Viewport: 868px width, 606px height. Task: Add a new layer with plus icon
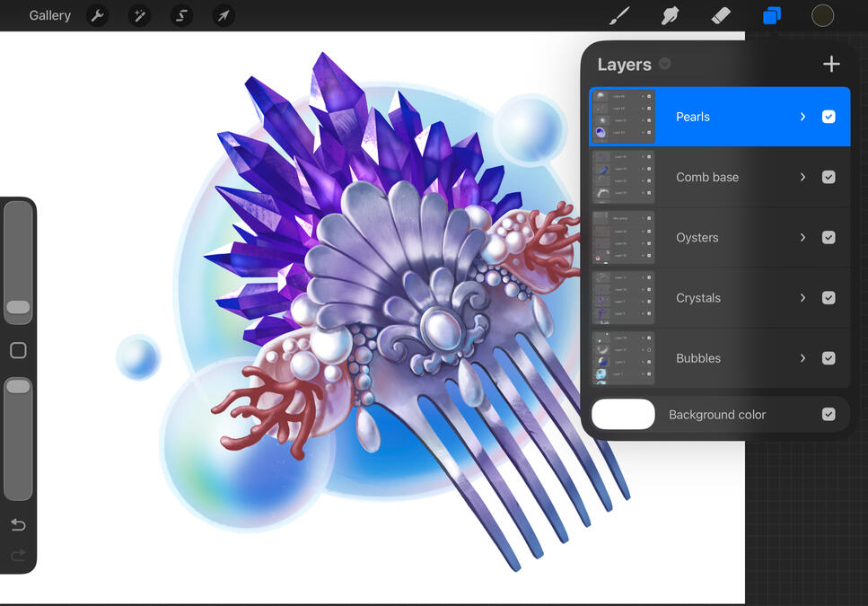831,64
